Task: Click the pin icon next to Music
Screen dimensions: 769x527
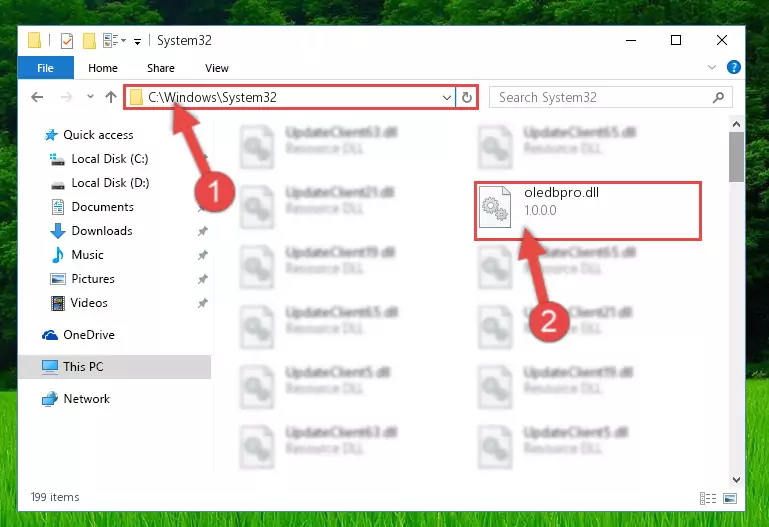Action: [203, 255]
